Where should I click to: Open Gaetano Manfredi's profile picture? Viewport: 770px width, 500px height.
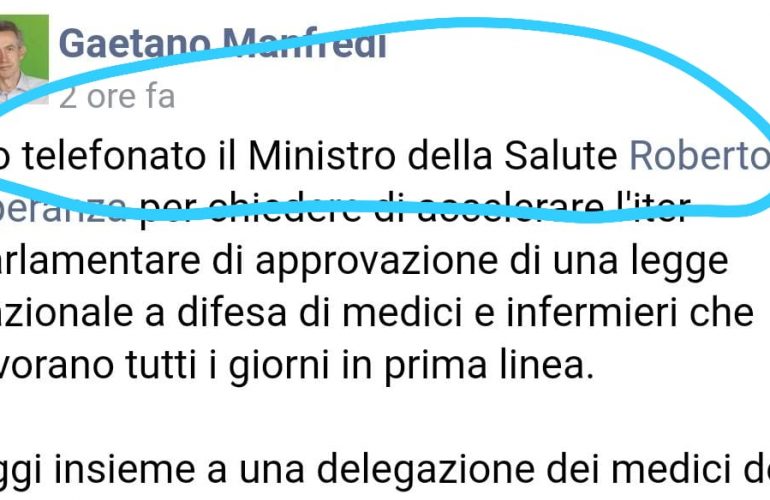[x=23, y=59]
